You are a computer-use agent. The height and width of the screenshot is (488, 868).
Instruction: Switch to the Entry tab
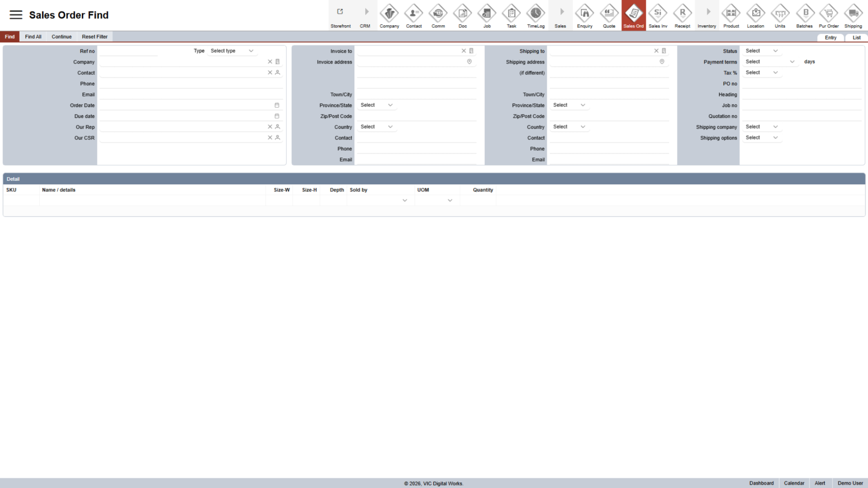coord(830,38)
